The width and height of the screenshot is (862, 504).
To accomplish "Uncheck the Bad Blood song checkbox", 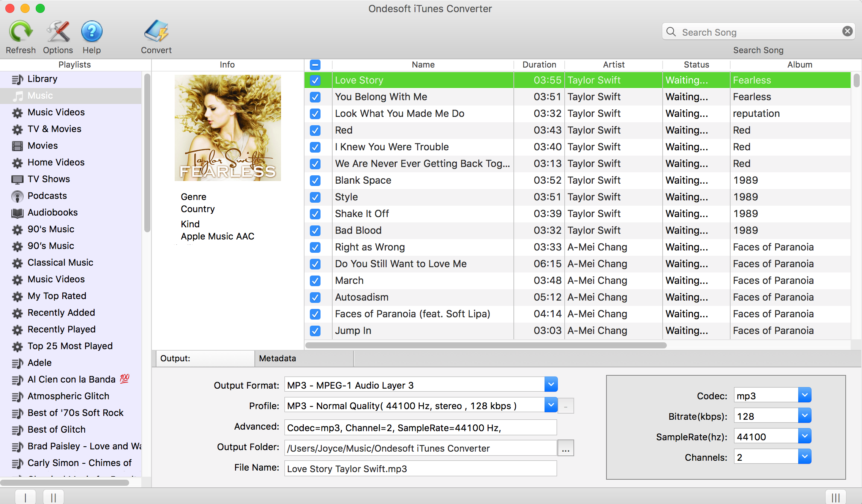I will pos(315,230).
